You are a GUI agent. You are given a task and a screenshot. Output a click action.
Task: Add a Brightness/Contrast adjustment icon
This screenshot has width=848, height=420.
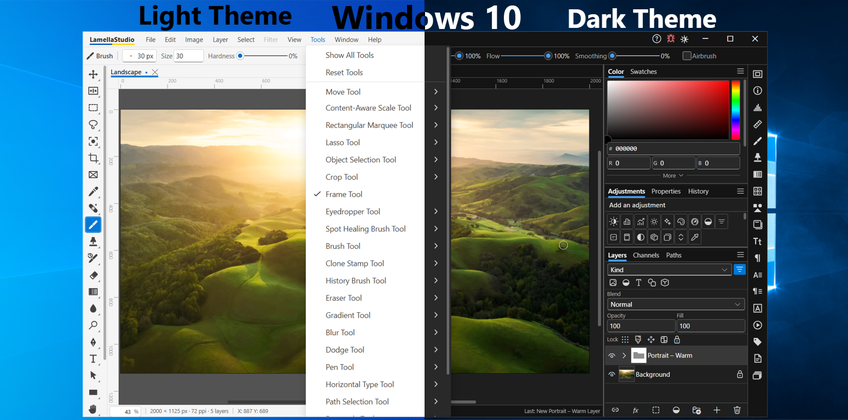point(613,221)
